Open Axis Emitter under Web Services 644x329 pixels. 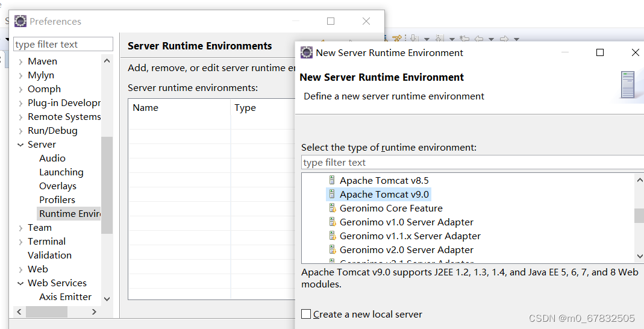pyautogui.click(x=65, y=296)
